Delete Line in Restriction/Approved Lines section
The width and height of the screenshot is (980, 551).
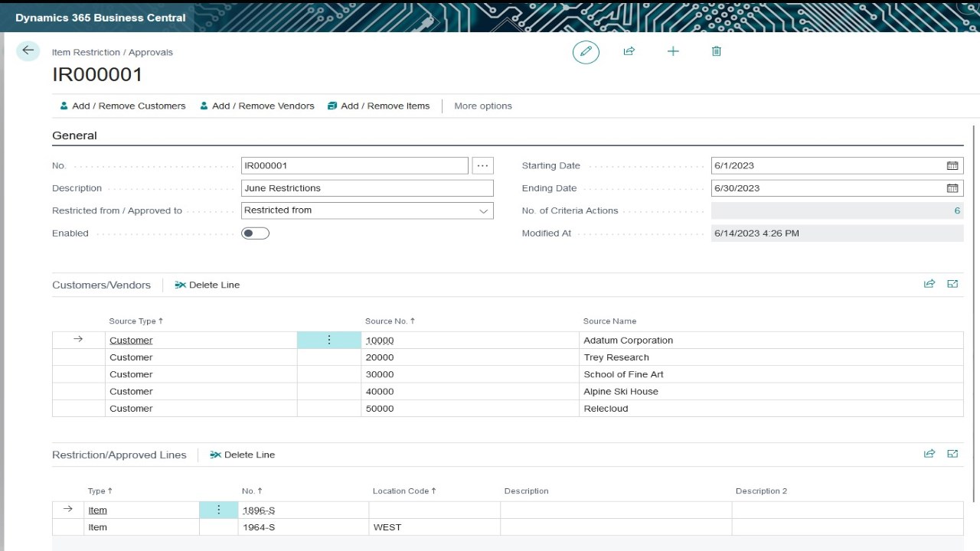coord(243,455)
